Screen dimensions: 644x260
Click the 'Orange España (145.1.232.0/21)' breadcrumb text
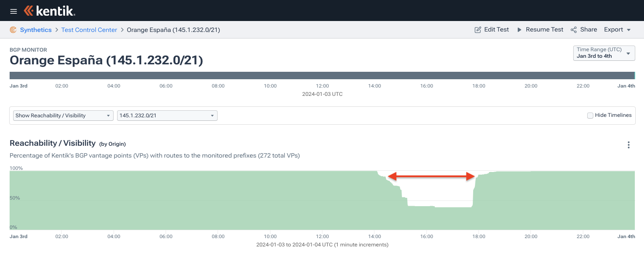(x=173, y=30)
